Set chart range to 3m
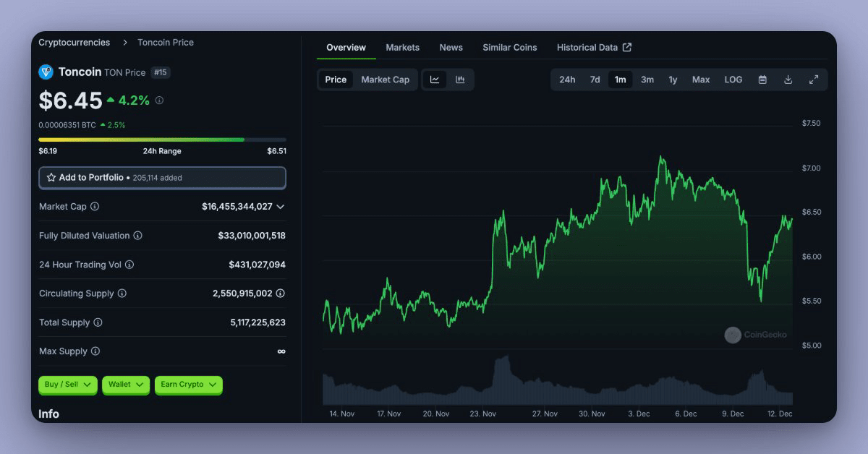868x454 pixels. 647,80
